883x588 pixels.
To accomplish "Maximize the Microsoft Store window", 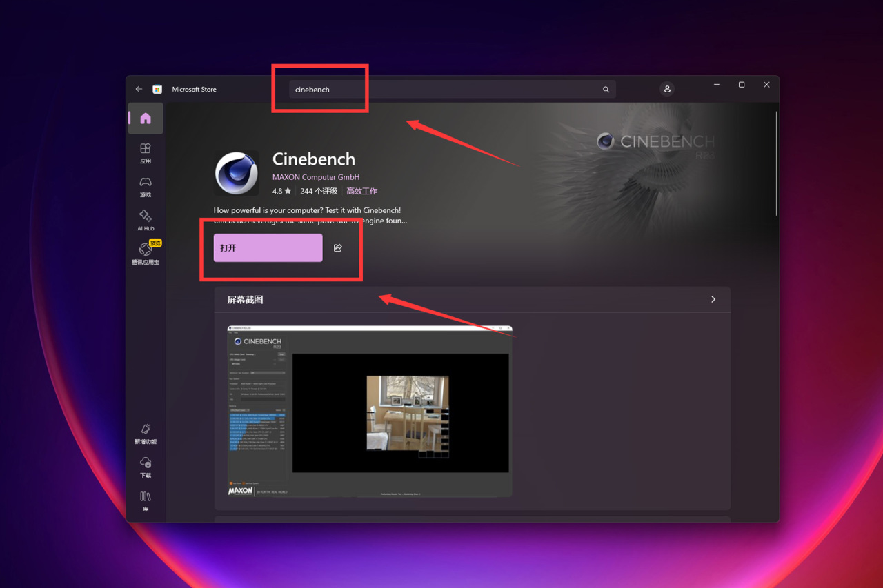I will (x=742, y=85).
